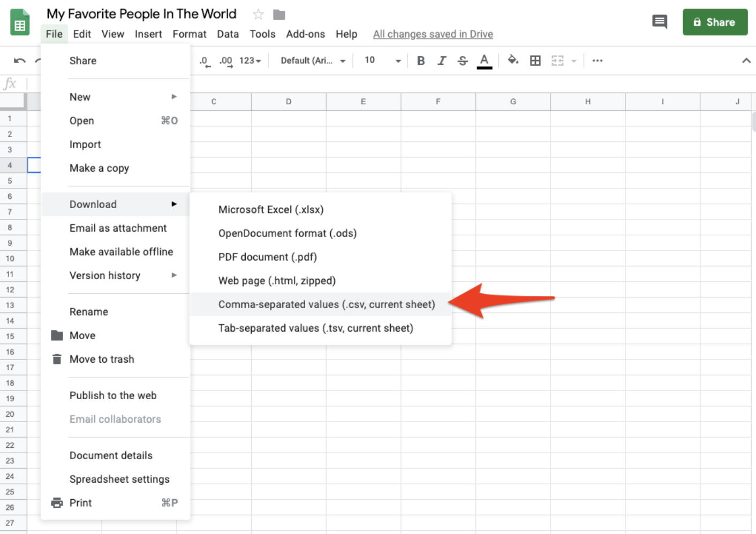Open the comments icon
Viewport: 756px width, 534px height.
pyautogui.click(x=660, y=22)
